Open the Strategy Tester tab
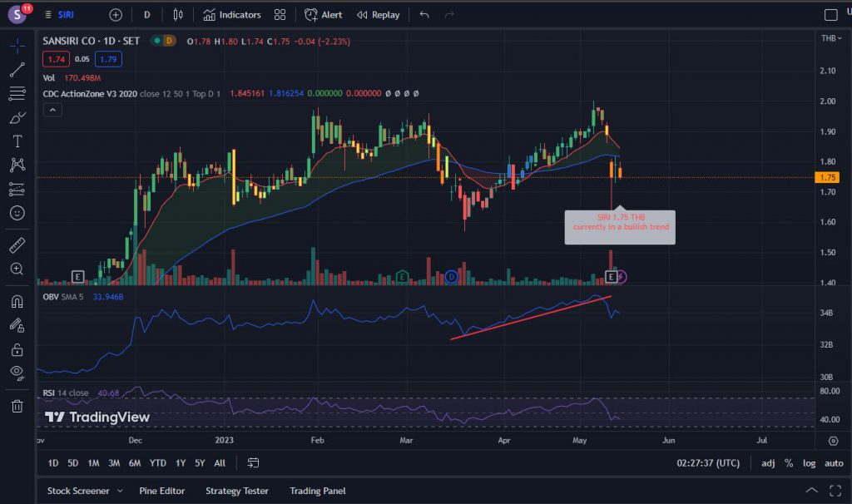 click(x=237, y=491)
